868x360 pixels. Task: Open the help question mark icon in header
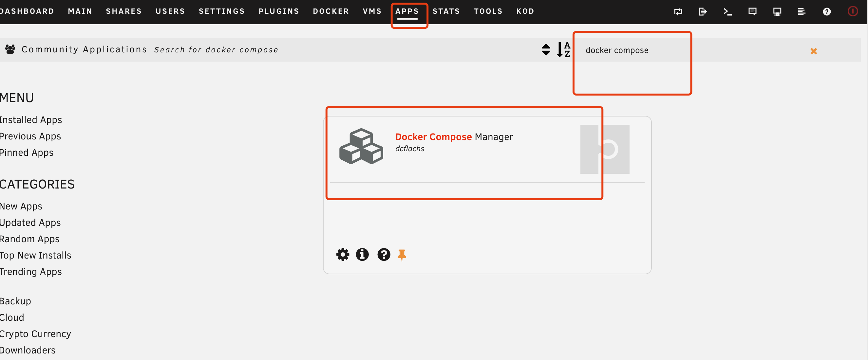(x=826, y=12)
